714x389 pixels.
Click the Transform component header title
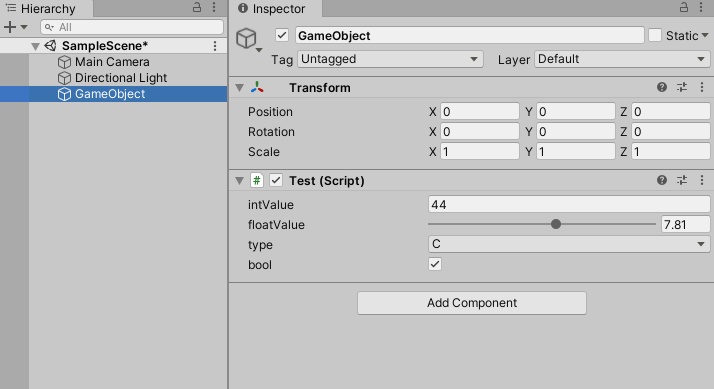(320, 88)
